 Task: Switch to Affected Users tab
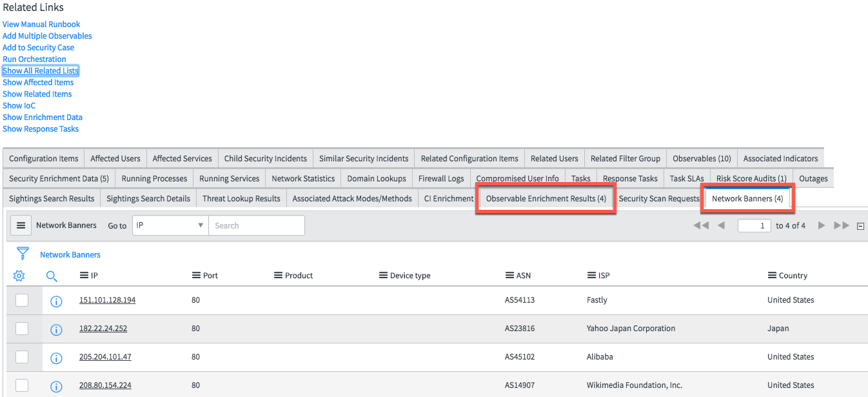115,158
